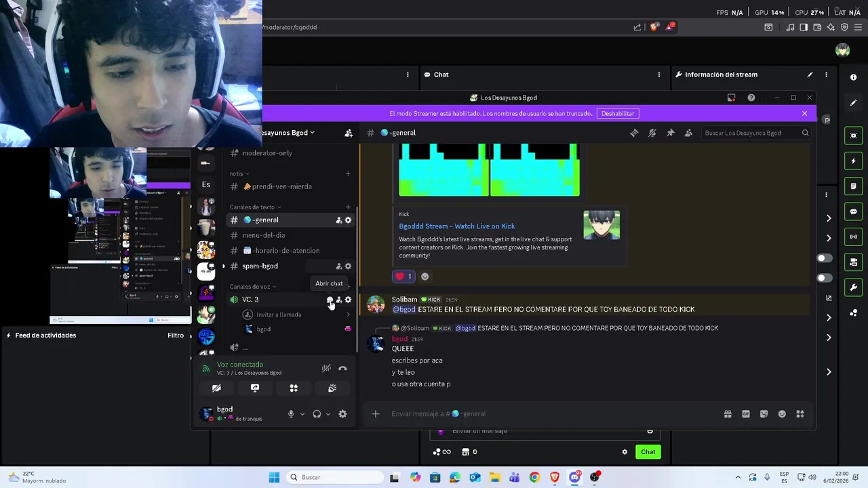Disconnect from voice call in Discord
Screen dimensions: 868x488
coord(342,369)
